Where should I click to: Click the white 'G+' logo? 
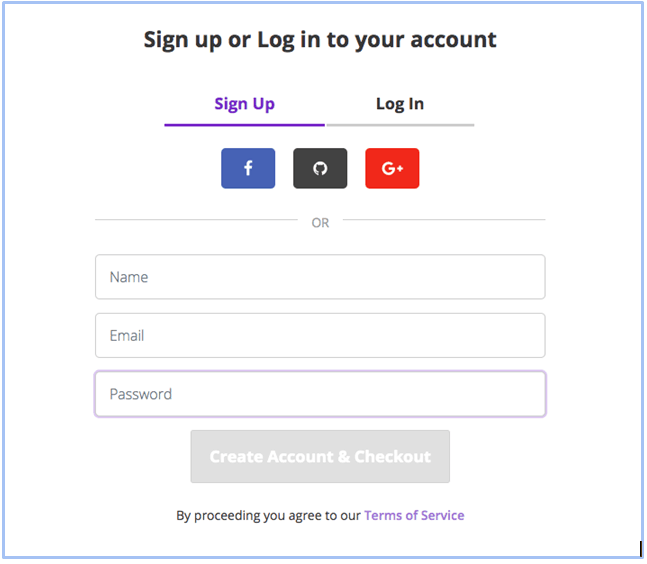392,168
